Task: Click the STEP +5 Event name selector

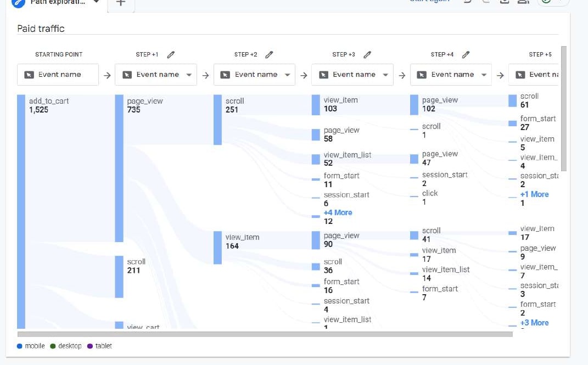Action: [533, 75]
